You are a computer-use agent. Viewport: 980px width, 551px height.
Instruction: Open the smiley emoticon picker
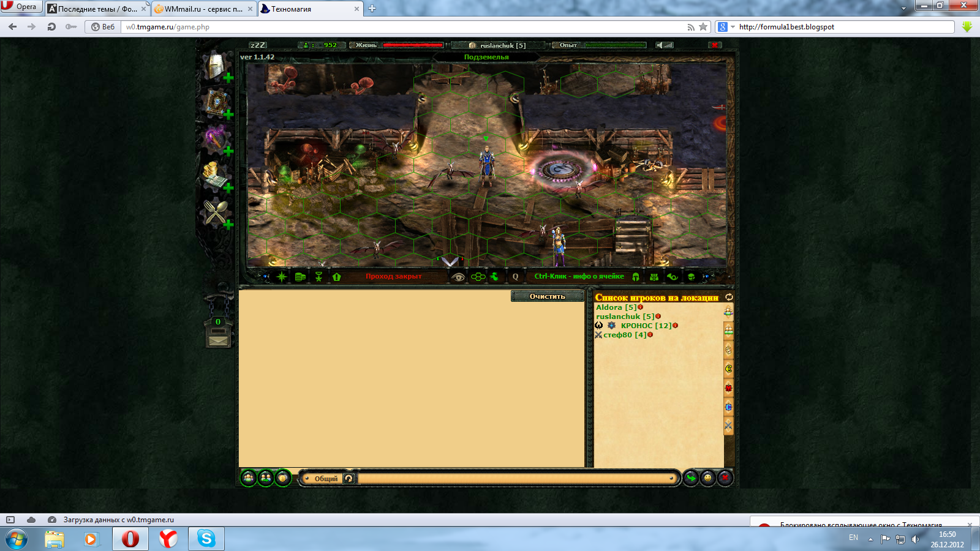[708, 478]
